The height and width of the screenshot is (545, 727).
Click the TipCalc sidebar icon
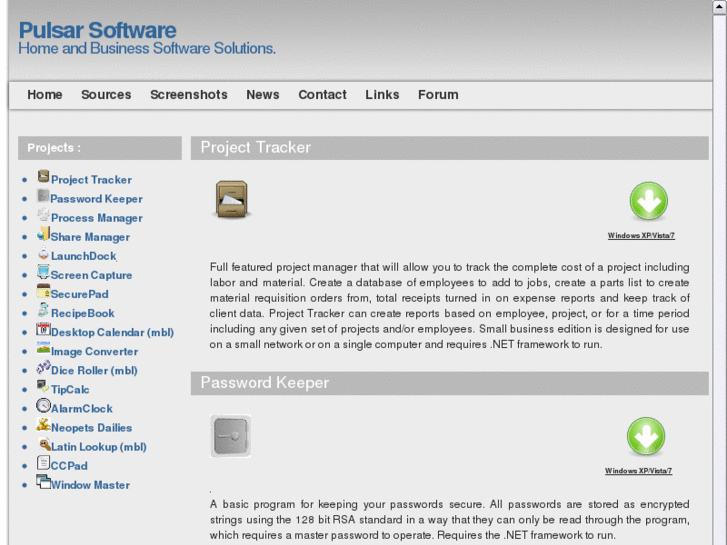point(43,386)
